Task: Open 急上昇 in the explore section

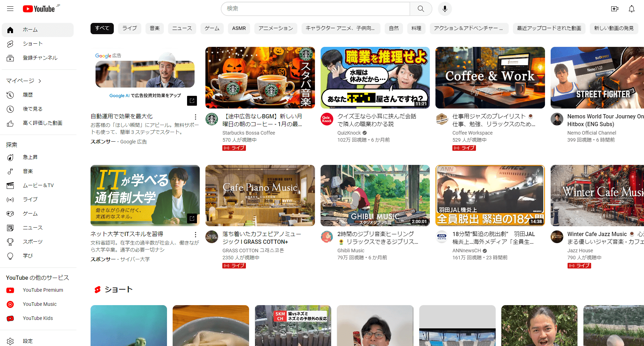Action: [x=38, y=157]
